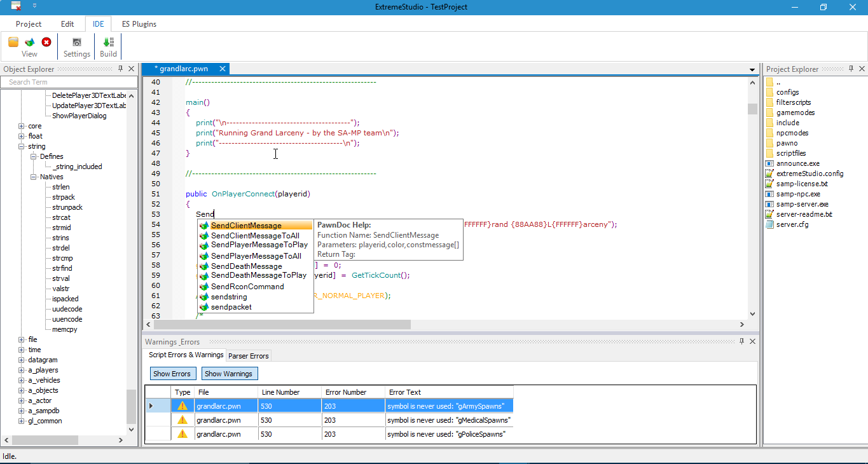
Task: Pin the Object Explorer panel
Action: 121,69
